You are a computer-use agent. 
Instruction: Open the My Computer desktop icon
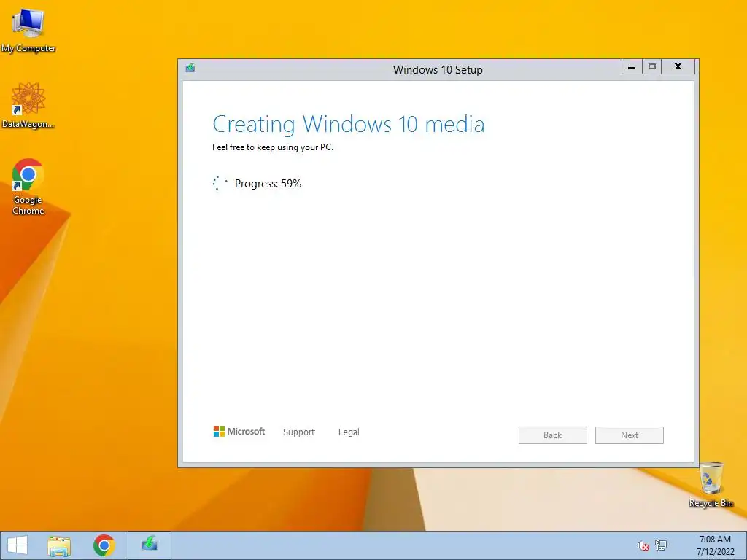[28, 30]
